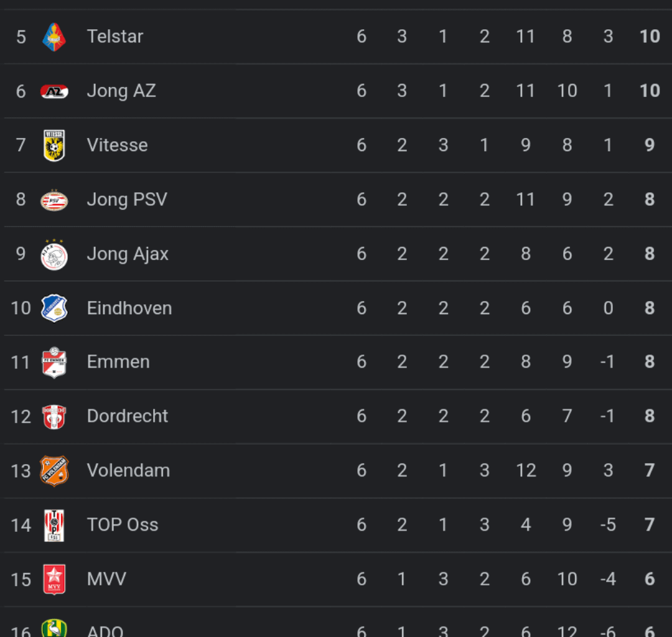
Task: Click the Jong Ajax crest
Action: 54,254
